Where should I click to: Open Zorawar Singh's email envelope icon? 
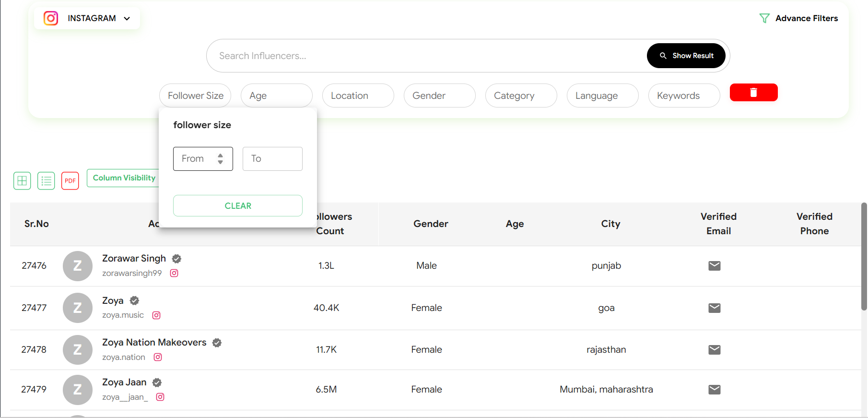tap(714, 266)
